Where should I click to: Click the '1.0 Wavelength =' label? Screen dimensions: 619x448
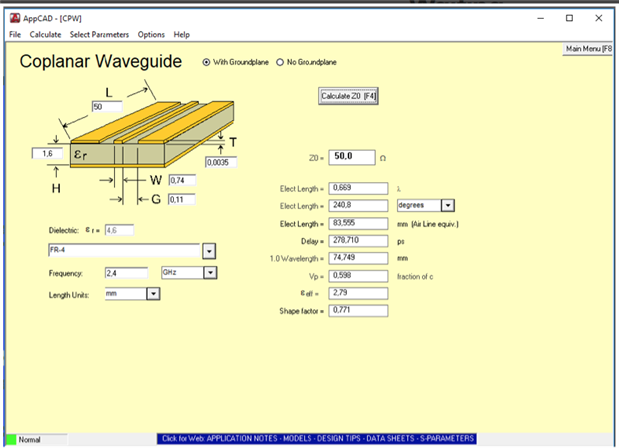pyautogui.click(x=297, y=259)
